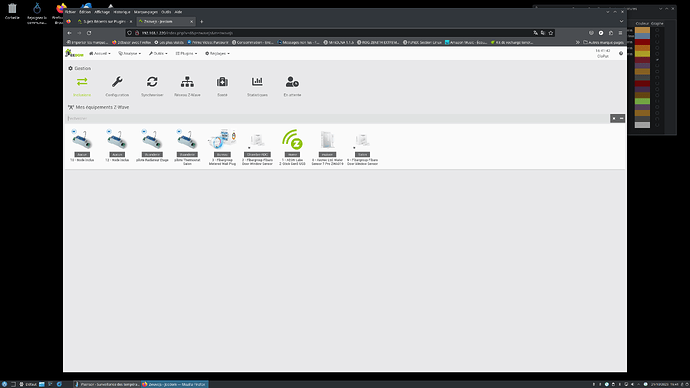Open the Fibargroup Metered Wall Plug device

click(x=222, y=147)
